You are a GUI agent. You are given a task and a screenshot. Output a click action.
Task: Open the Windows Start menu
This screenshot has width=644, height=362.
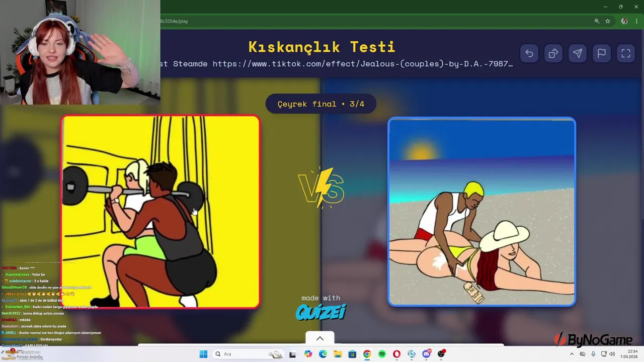(203, 354)
